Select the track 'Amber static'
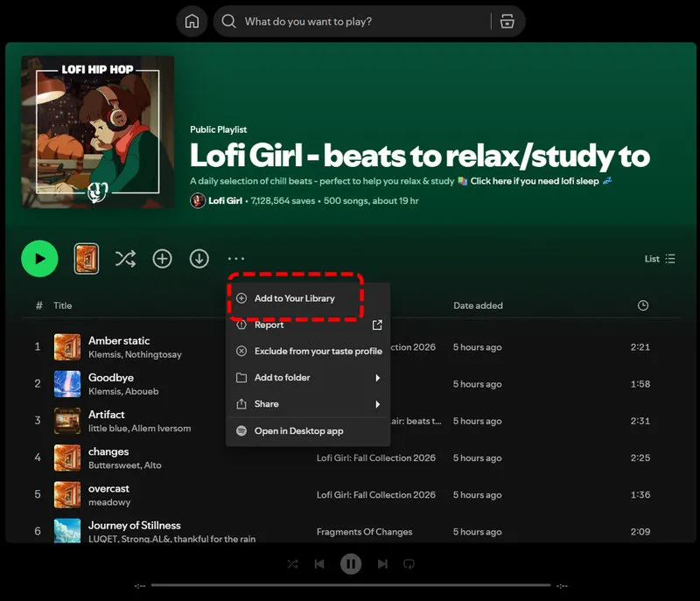The height and width of the screenshot is (601, 700). click(x=119, y=340)
